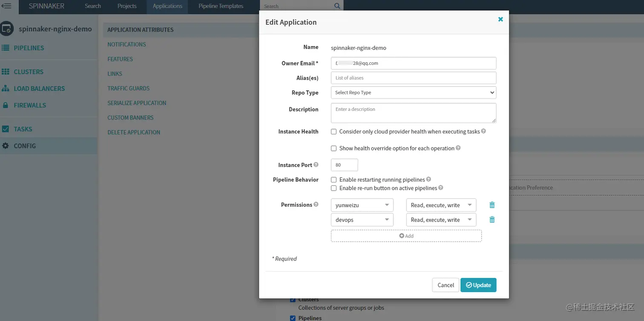The width and height of the screenshot is (644, 321).
Task: Go to TASKS in the sidebar
Action: click(23, 129)
